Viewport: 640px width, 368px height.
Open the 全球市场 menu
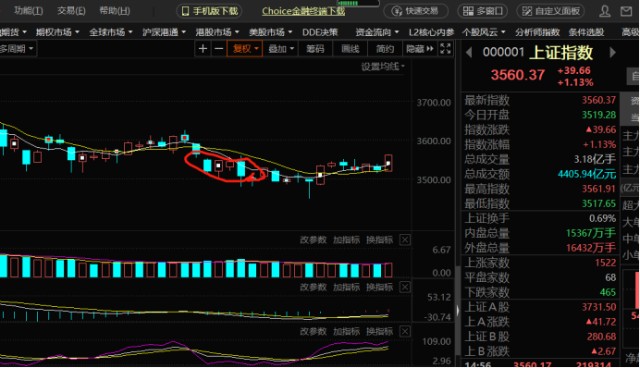pyautogui.click(x=111, y=32)
